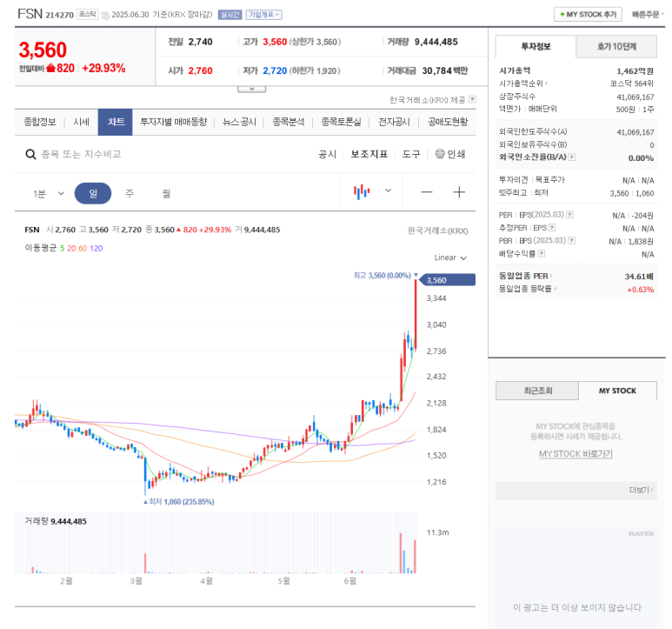Click the 최저 1,060 marker on chart
The height and width of the screenshot is (629, 672).
pos(179,502)
